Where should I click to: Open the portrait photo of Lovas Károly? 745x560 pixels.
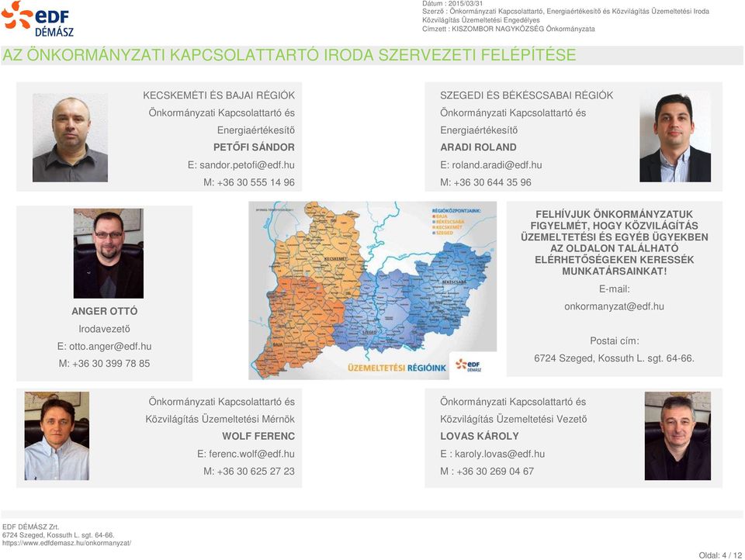(x=677, y=436)
